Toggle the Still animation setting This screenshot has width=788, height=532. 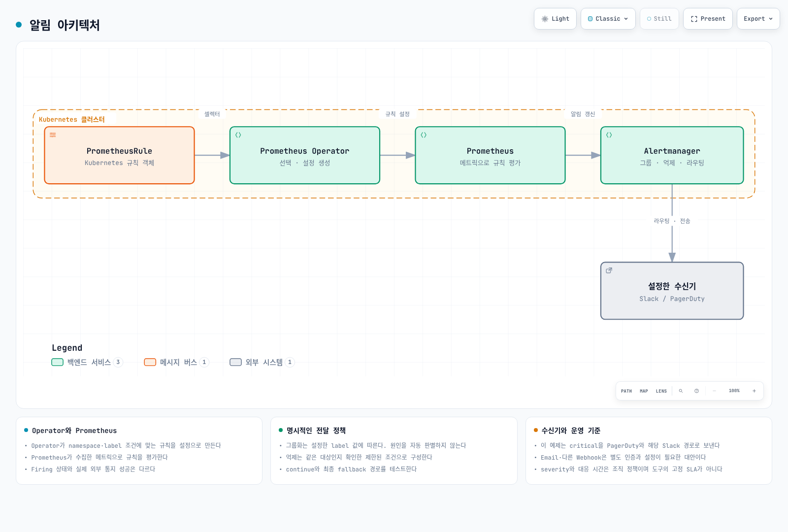click(x=659, y=19)
